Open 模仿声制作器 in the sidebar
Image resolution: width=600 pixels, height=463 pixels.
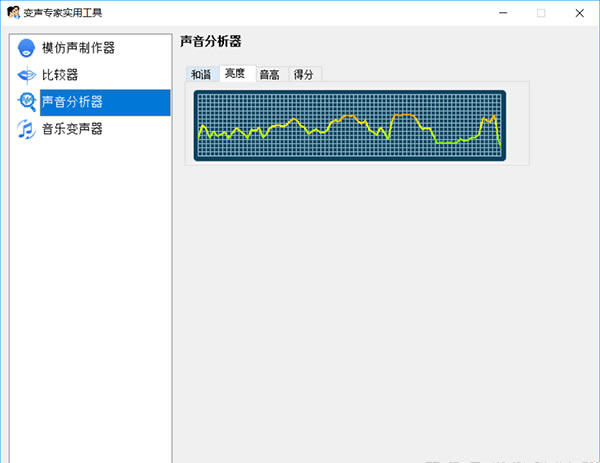[x=78, y=48]
